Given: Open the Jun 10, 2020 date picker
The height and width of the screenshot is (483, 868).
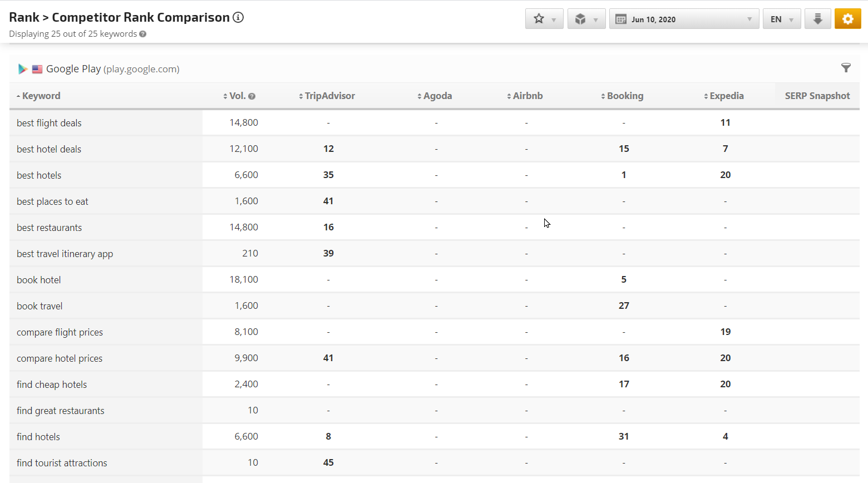Looking at the screenshot, I should 684,19.
